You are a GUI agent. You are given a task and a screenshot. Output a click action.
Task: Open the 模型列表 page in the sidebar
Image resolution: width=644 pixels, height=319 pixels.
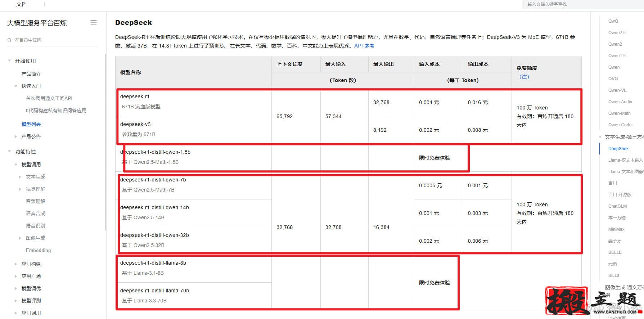(x=31, y=124)
